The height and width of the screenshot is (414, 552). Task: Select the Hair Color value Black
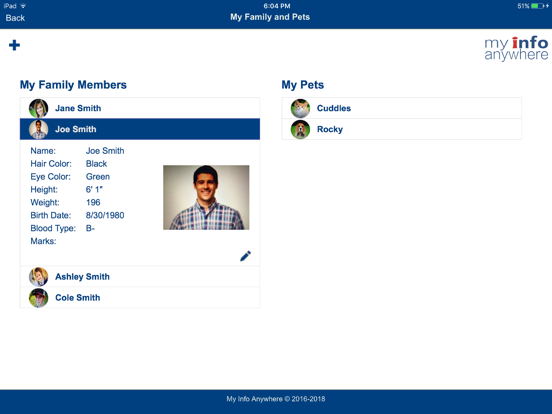tap(96, 164)
